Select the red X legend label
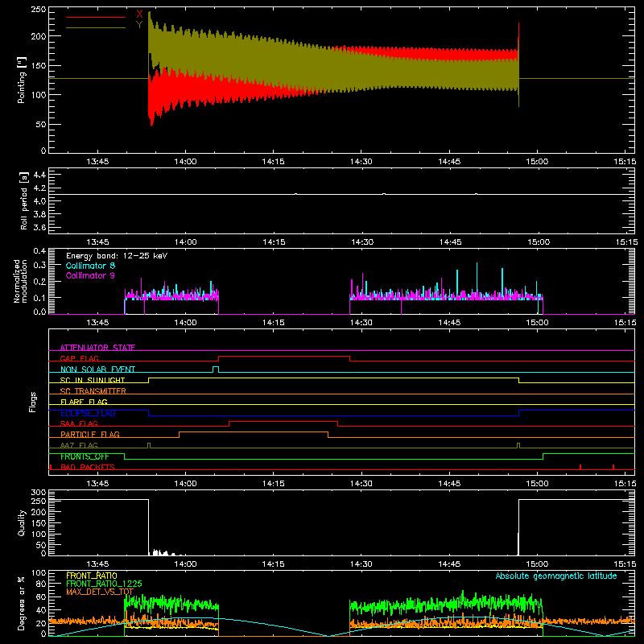Viewport: 644px width, 644px height. point(139,14)
